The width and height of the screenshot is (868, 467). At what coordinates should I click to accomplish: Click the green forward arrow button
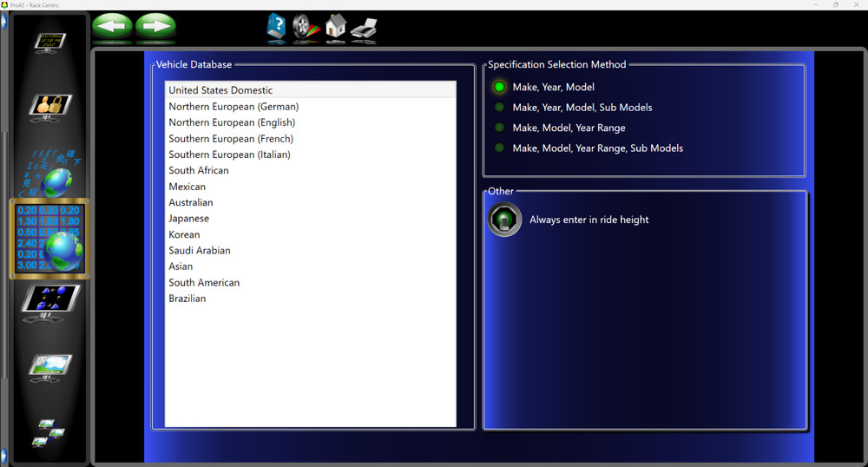[155, 27]
